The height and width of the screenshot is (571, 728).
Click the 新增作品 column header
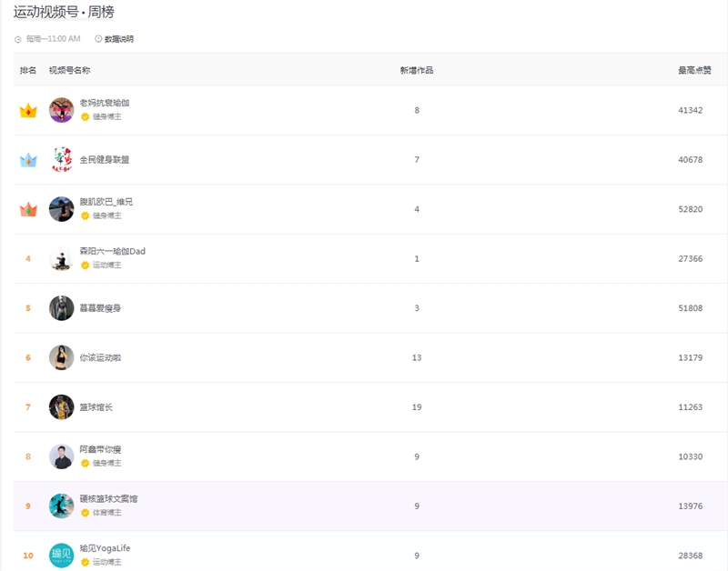tap(417, 70)
